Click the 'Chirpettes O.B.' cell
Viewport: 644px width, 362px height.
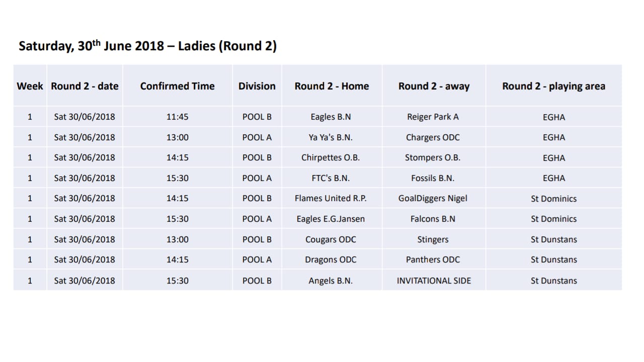(x=331, y=157)
